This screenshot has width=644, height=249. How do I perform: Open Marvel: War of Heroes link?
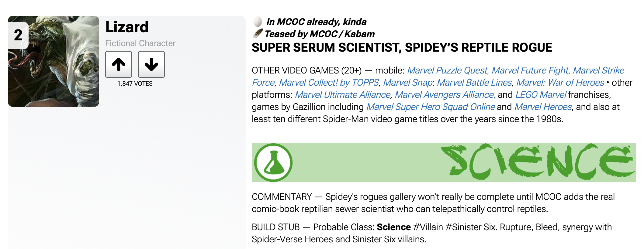click(560, 83)
